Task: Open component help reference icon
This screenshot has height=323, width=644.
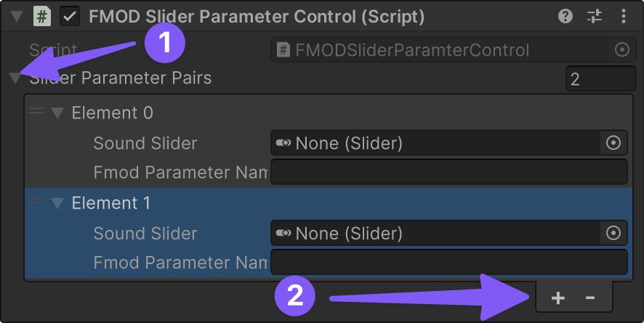Action: click(x=565, y=16)
